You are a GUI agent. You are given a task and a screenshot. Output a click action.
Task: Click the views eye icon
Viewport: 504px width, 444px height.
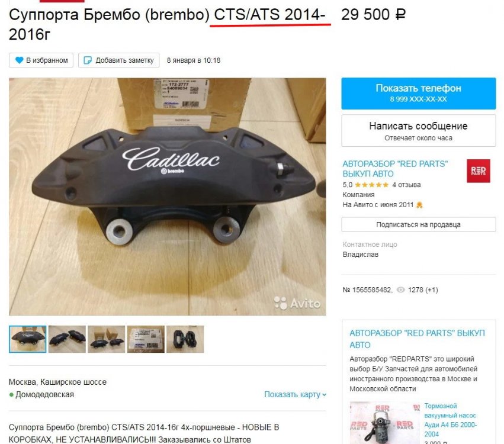pos(400,290)
